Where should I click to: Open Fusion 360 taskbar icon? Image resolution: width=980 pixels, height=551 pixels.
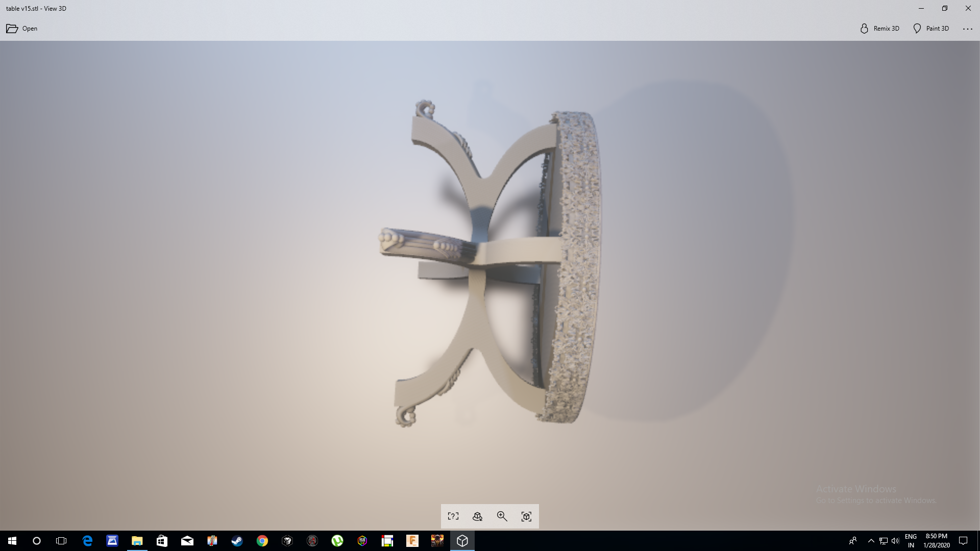click(412, 541)
